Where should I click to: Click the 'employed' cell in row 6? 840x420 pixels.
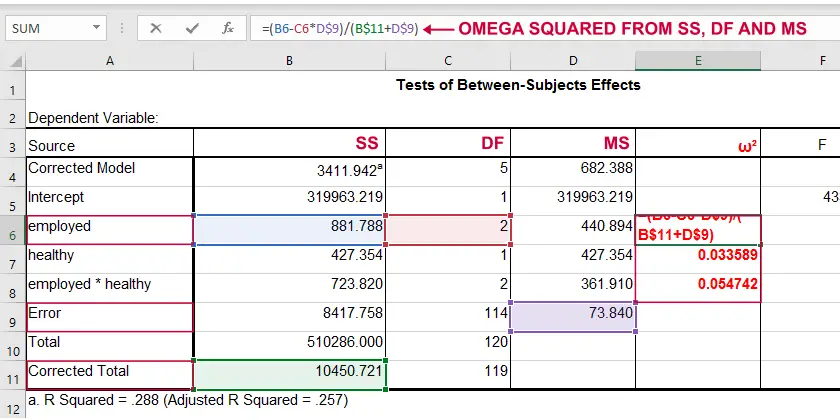coord(110,230)
